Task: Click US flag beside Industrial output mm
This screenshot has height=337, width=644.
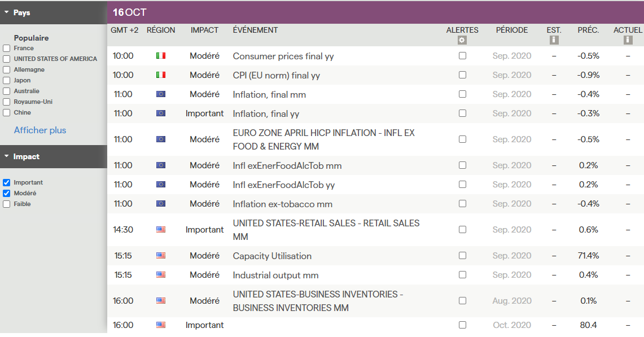Action: coord(161,275)
